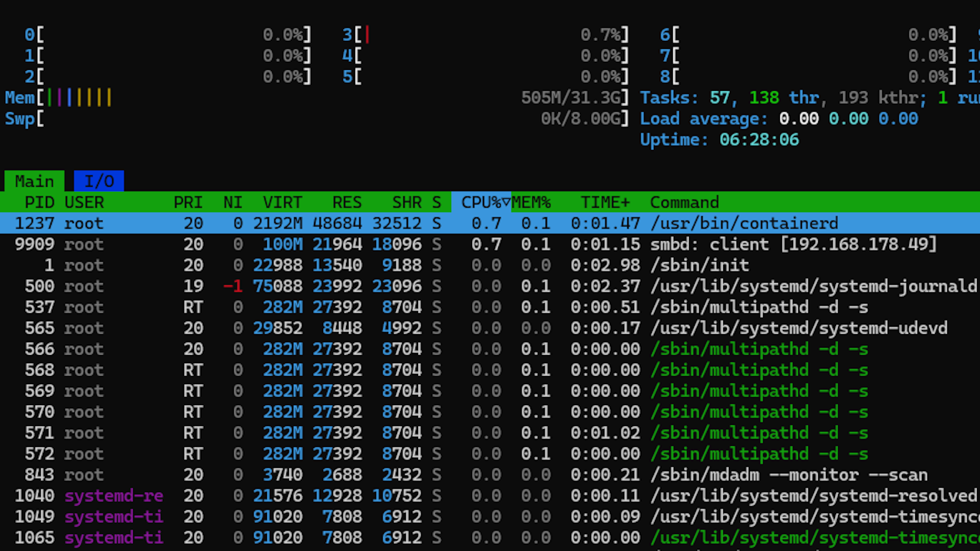Click the VIRT column header
Image resolution: width=980 pixels, height=551 pixels.
282,203
